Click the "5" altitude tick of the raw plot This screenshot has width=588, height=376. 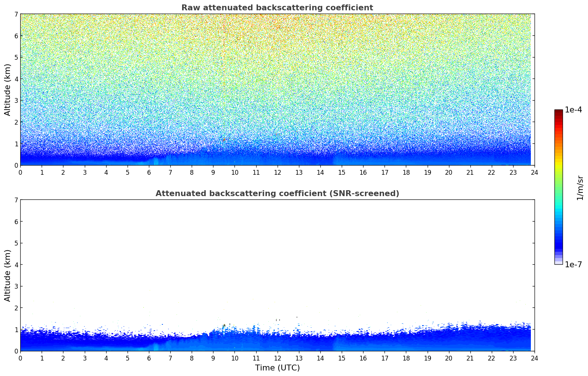point(16,58)
